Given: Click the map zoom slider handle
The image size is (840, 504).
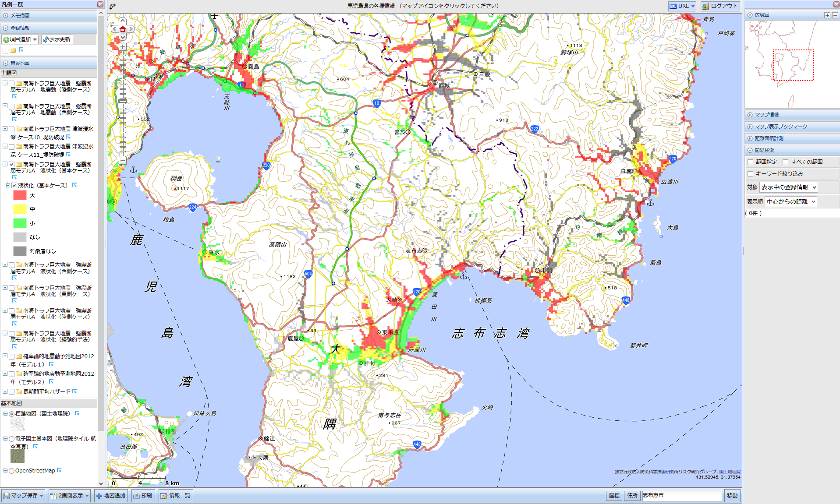Looking at the screenshot, I should (123, 101).
